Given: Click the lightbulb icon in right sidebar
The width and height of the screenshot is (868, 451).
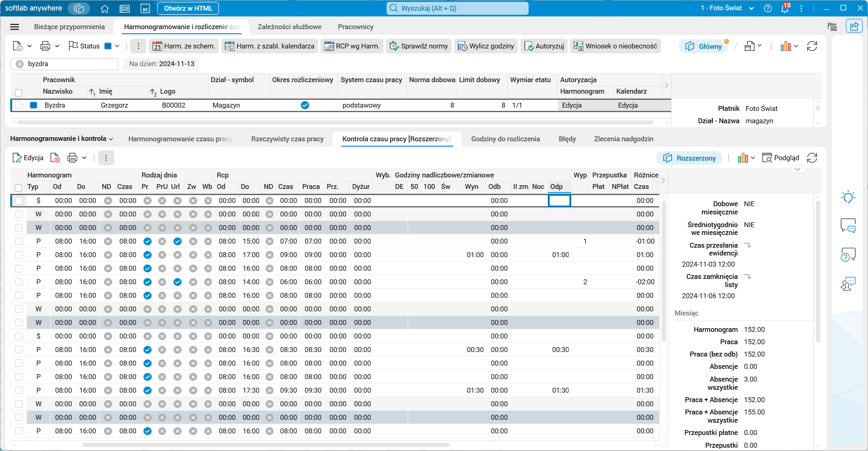Looking at the screenshot, I should tap(848, 197).
